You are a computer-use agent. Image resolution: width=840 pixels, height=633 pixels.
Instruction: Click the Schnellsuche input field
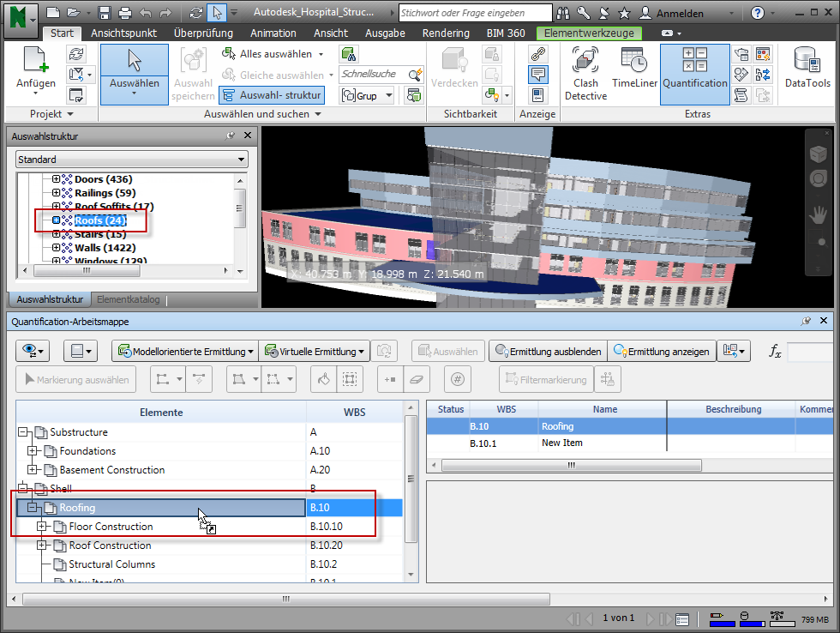(374, 74)
